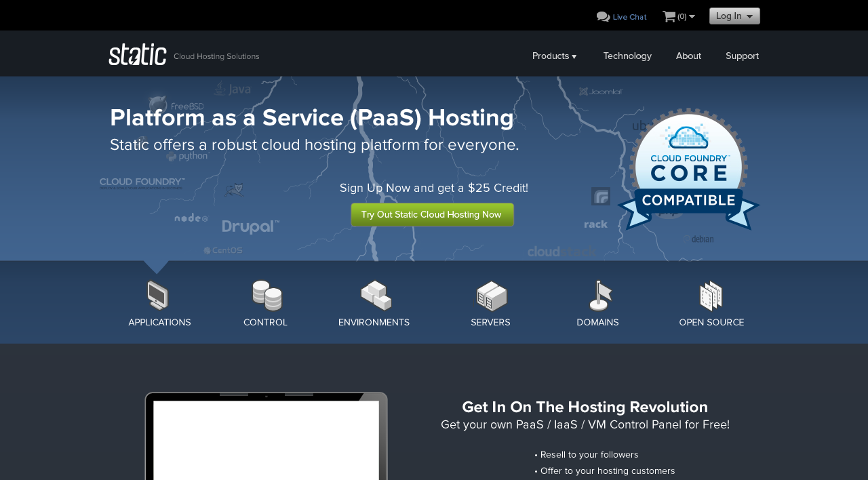The height and width of the screenshot is (480, 868).
Task: Expand the Products menu
Action: 554,56
